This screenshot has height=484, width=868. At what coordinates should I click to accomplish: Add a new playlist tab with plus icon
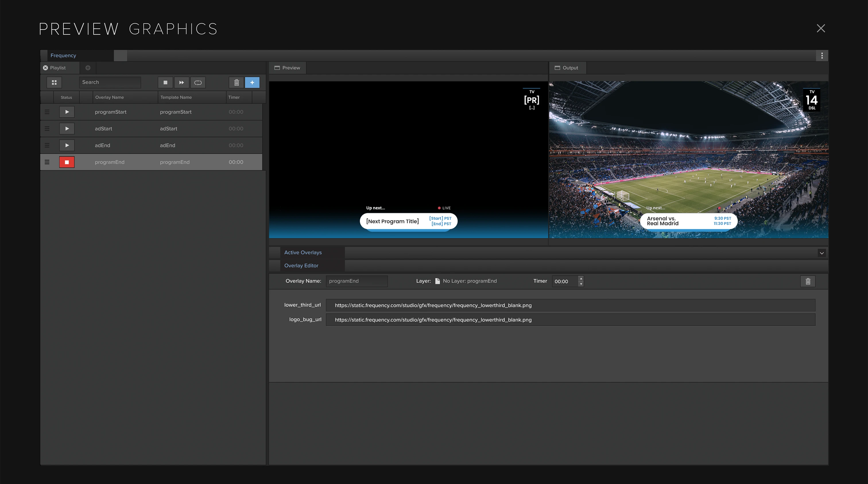pos(88,68)
